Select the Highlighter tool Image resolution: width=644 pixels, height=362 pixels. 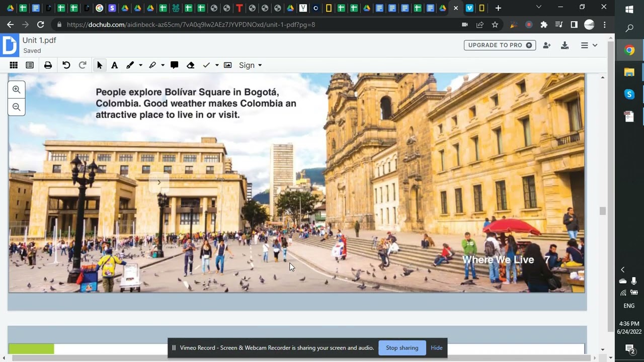[152, 65]
